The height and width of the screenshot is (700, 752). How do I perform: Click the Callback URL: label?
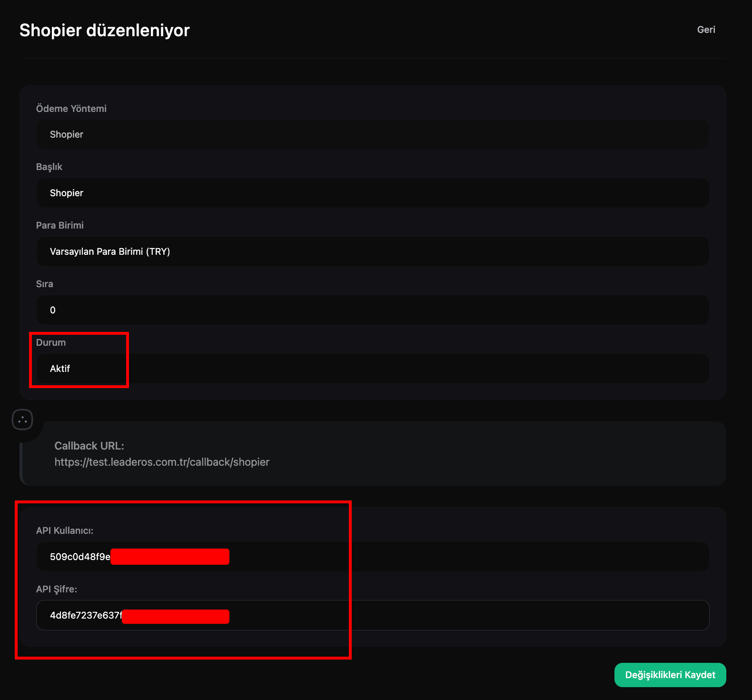89,446
